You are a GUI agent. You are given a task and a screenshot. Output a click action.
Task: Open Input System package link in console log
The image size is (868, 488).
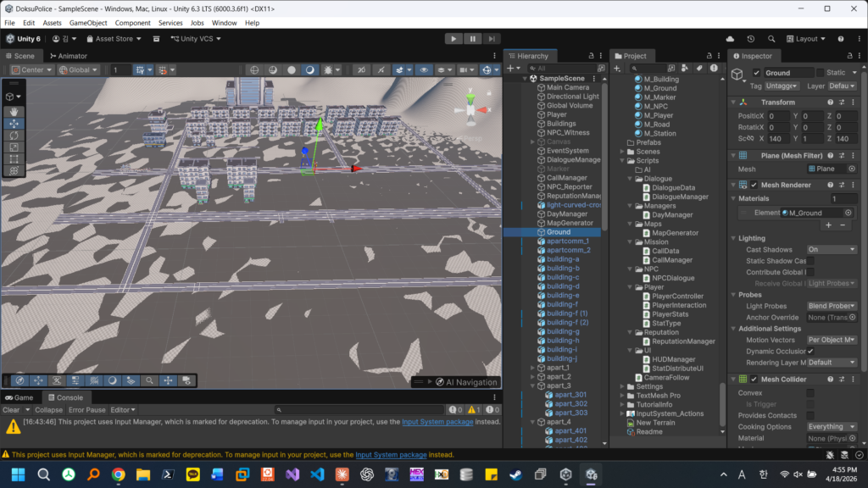(x=437, y=422)
